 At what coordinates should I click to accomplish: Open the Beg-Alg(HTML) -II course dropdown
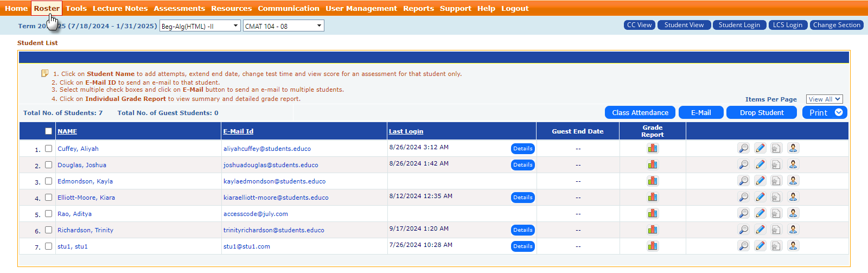coord(200,26)
